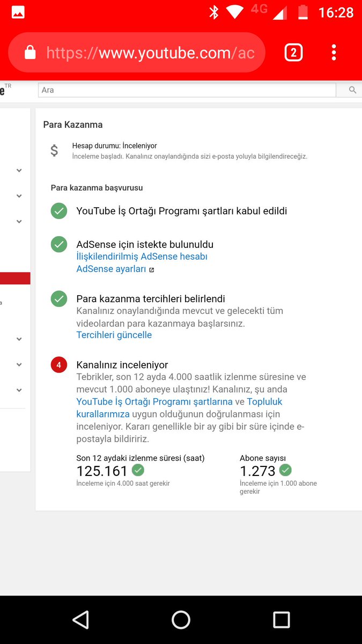Click green check beside Para kazanma tercihleri belirlendi

(x=59, y=299)
